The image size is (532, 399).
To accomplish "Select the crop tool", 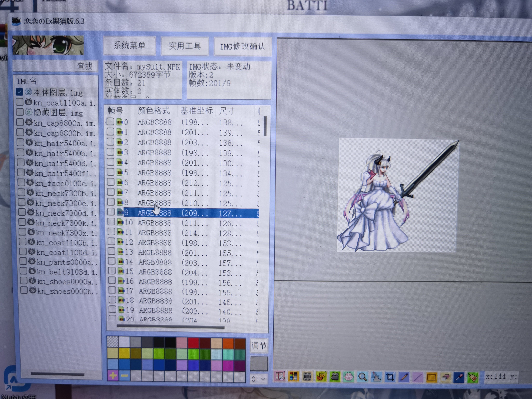I will [390, 377].
